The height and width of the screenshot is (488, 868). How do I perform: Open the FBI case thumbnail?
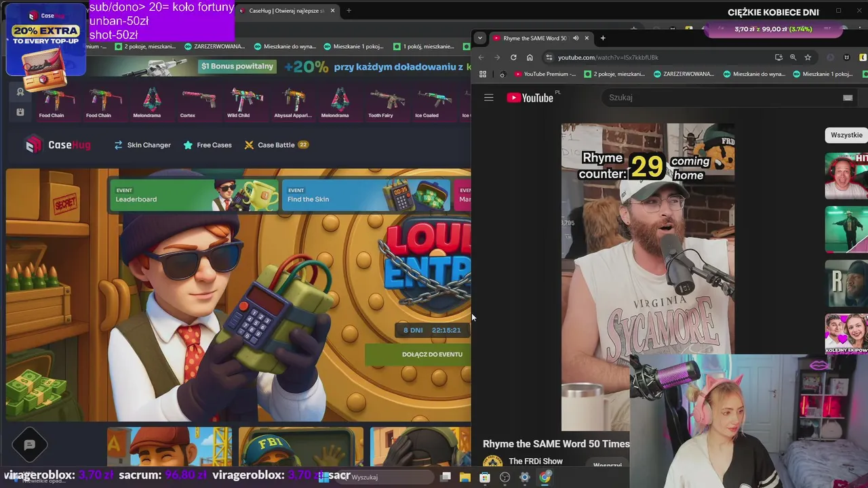[301, 447]
